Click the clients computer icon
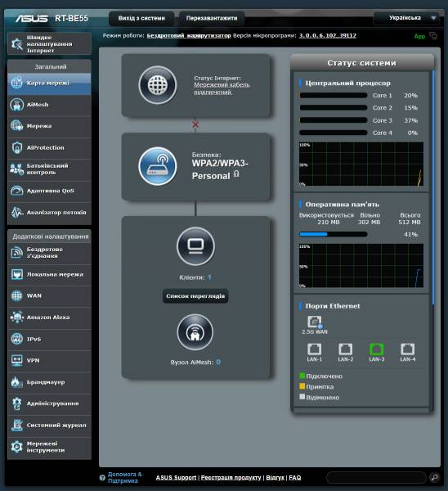This screenshot has height=491, width=448. click(x=195, y=246)
